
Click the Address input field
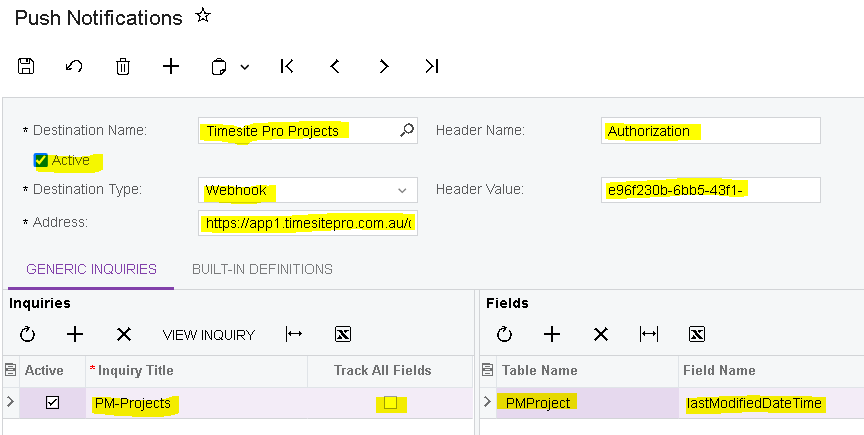307,223
